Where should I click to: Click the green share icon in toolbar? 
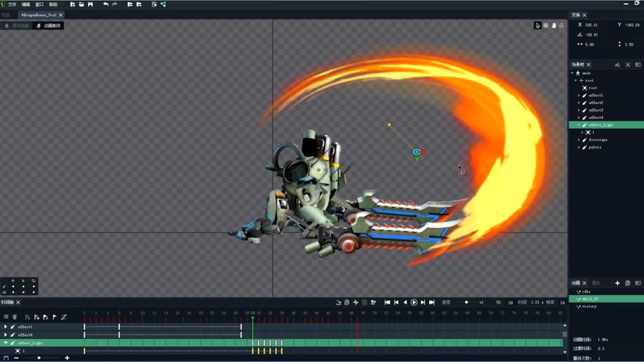[163, 5]
